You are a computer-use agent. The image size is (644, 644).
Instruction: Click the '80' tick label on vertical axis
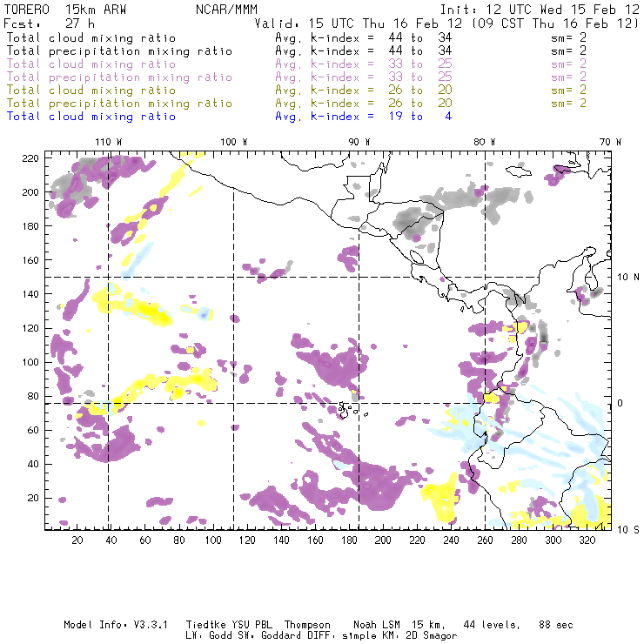pyautogui.click(x=33, y=396)
